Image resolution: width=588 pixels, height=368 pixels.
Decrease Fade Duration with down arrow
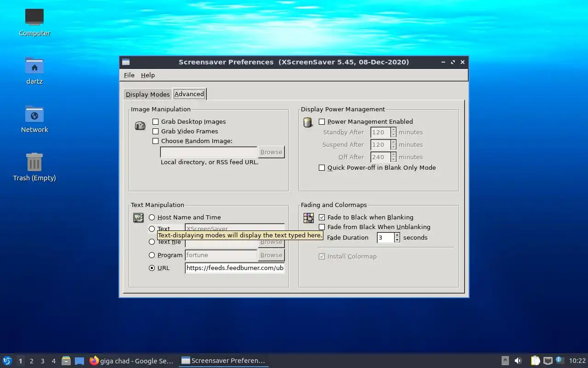[x=397, y=241]
